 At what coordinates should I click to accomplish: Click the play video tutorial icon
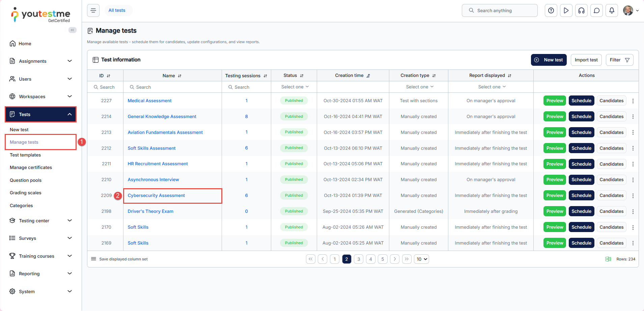tap(566, 10)
